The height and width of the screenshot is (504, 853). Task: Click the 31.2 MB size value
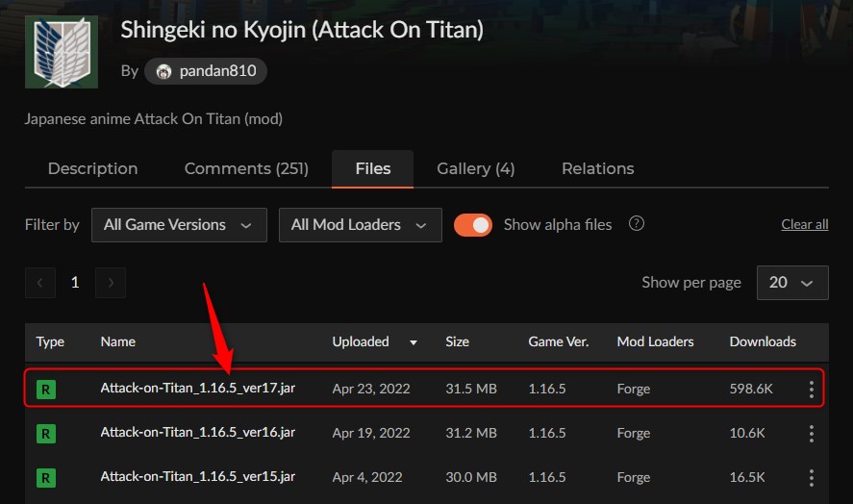(471, 433)
